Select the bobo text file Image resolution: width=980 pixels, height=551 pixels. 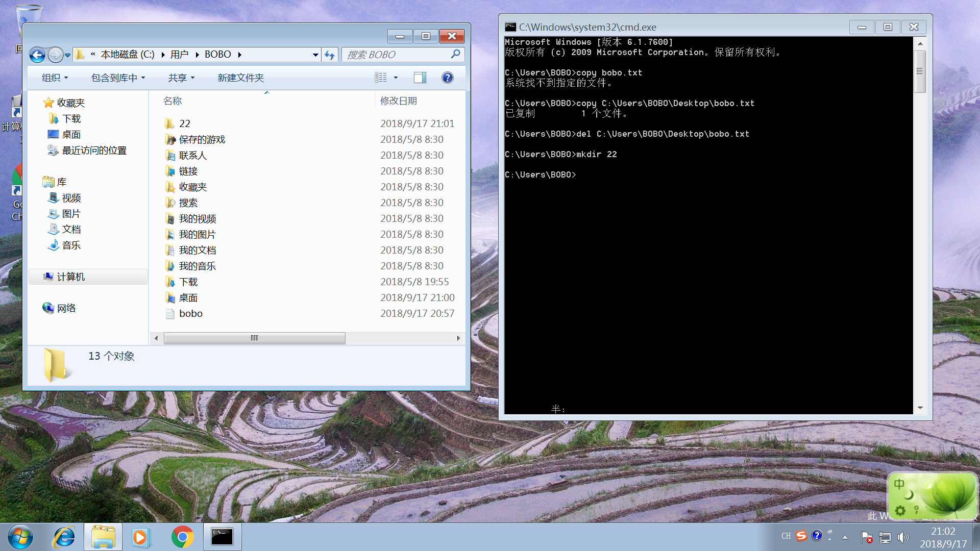(190, 314)
